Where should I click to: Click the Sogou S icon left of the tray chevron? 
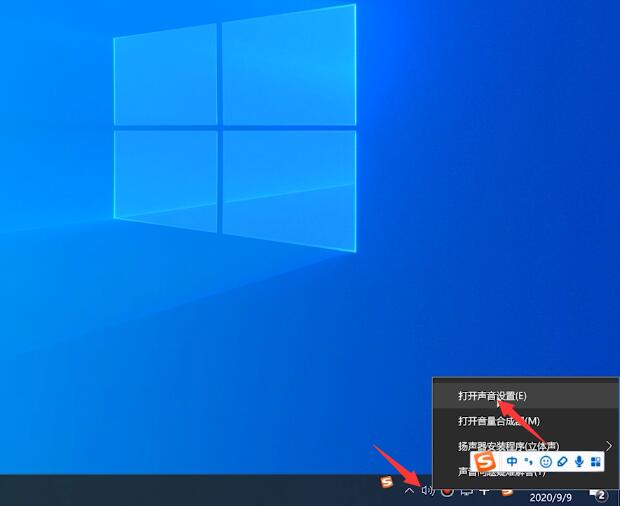tap(387, 482)
